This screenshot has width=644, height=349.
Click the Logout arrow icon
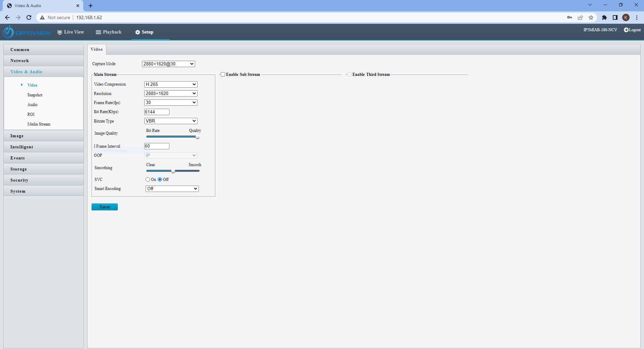tap(626, 30)
